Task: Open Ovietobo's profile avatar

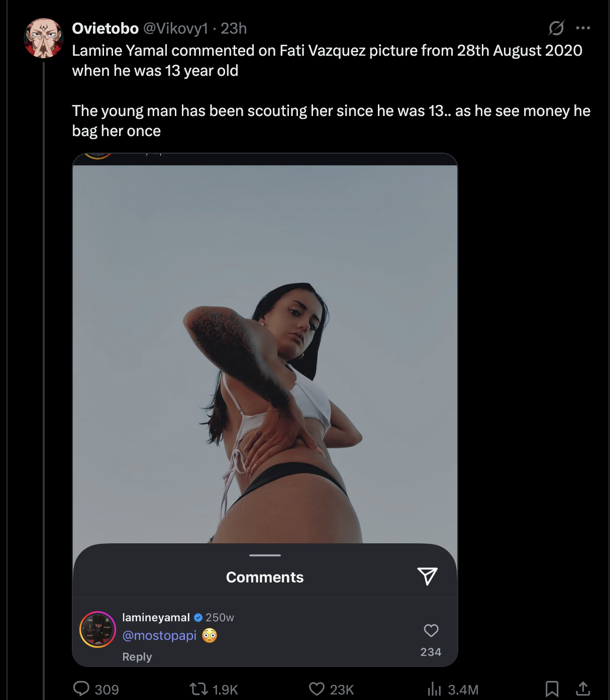Action: (44, 38)
